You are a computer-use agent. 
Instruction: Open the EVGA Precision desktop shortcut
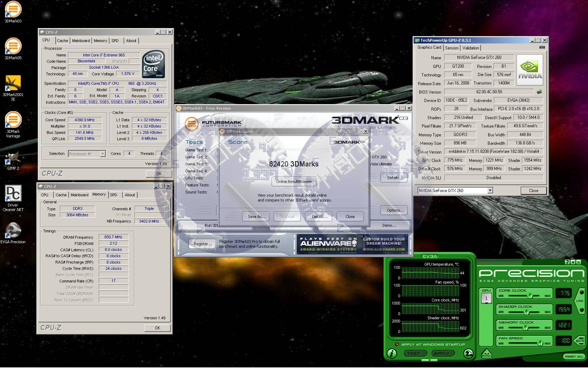13,233
